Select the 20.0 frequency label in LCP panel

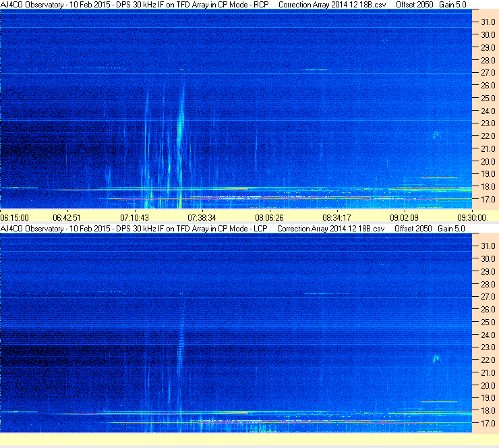coord(488,386)
